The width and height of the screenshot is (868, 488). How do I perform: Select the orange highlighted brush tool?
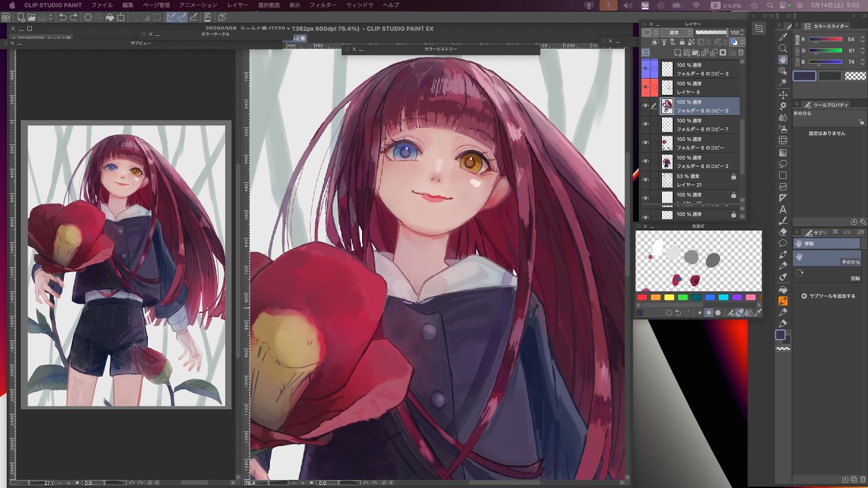point(783,301)
